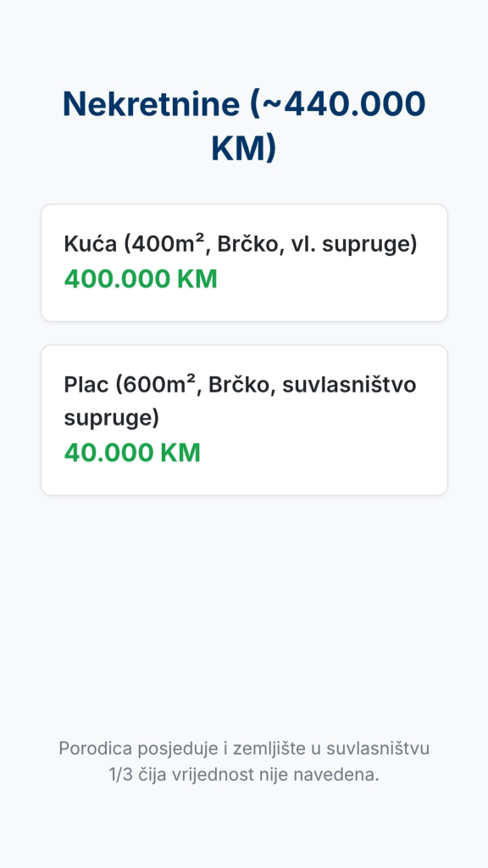Open the Kuća property card
This screenshot has height=868, width=488.
pyautogui.click(x=244, y=263)
